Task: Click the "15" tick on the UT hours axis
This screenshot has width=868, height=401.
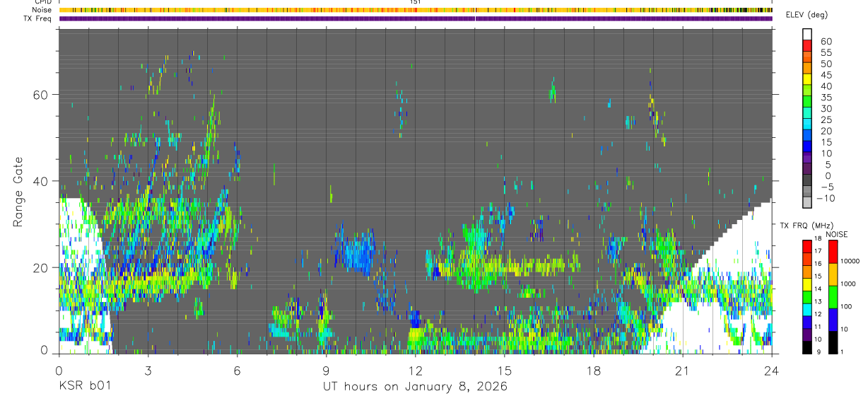Action: [505, 370]
